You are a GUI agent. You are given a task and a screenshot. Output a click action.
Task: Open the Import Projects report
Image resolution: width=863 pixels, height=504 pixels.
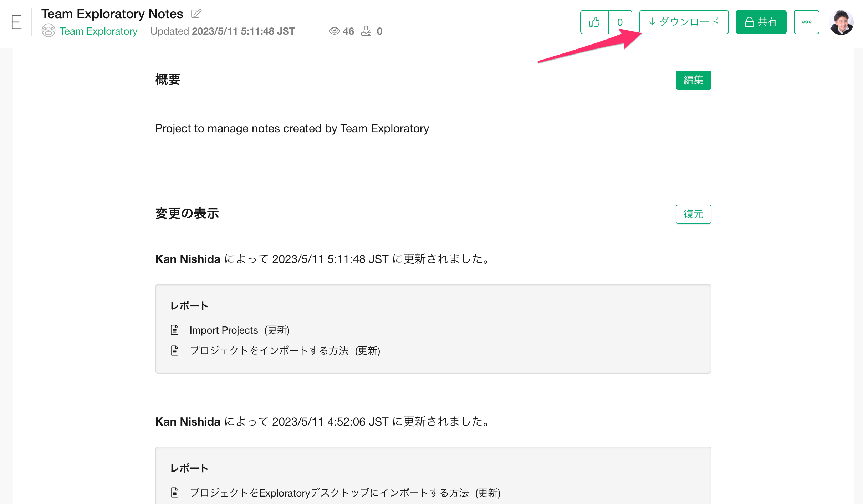(224, 330)
